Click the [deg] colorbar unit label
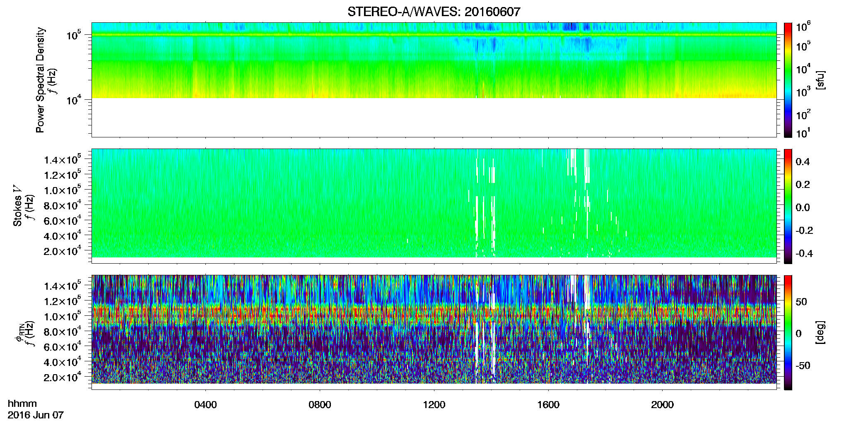 click(x=821, y=332)
